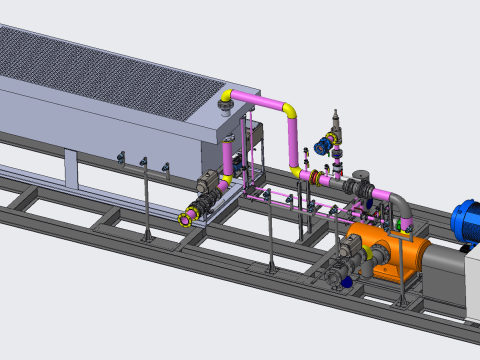
Task: Select the blue electric motor
Action: tap(466, 221)
